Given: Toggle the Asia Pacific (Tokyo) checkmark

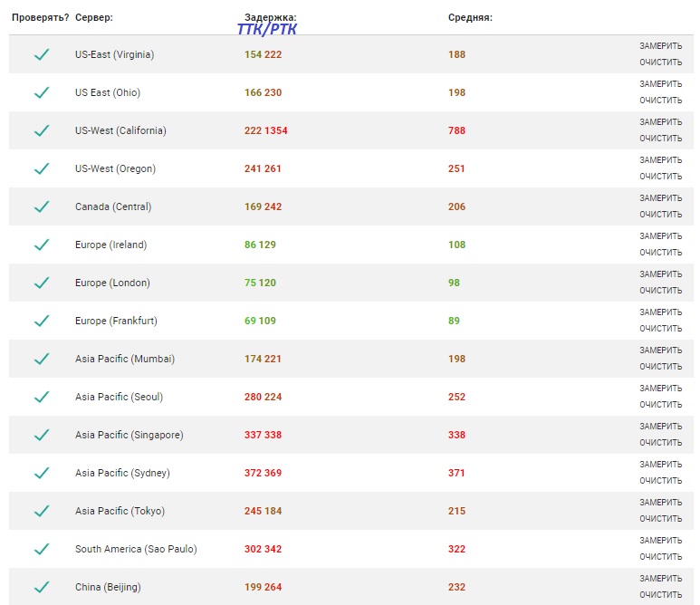Looking at the screenshot, I should point(41,511).
